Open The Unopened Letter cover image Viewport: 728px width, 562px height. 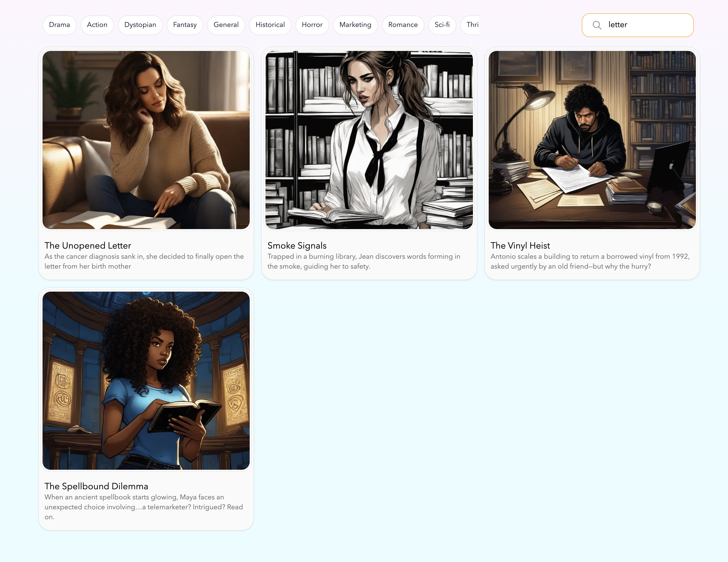[x=146, y=140]
